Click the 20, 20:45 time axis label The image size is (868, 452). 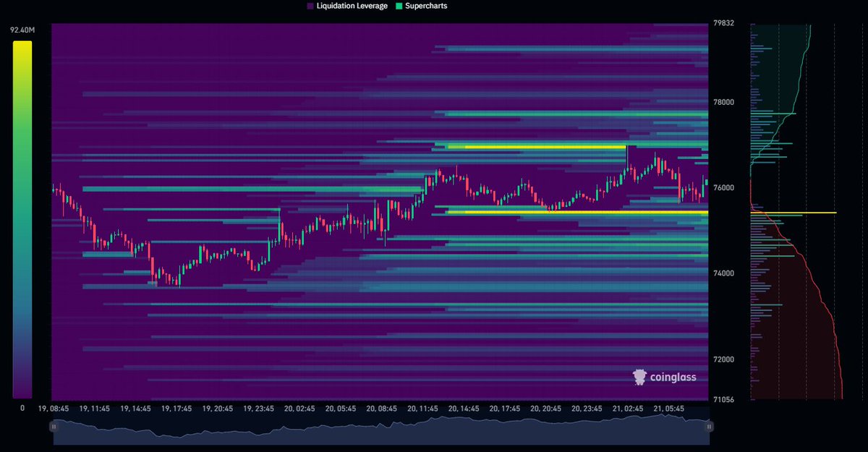coord(545,409)
